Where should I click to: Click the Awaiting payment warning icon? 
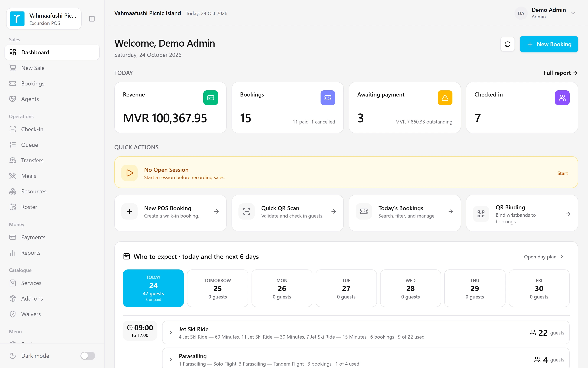pos(445,98)
